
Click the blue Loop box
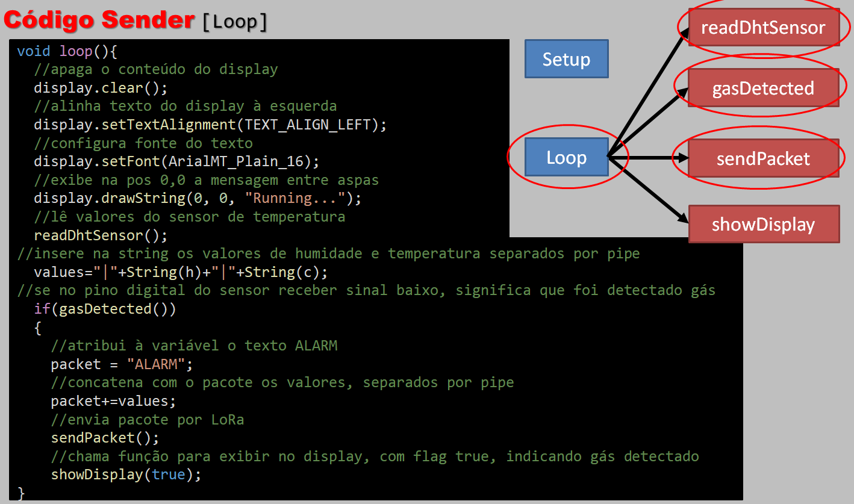click(x=566, y=157)
